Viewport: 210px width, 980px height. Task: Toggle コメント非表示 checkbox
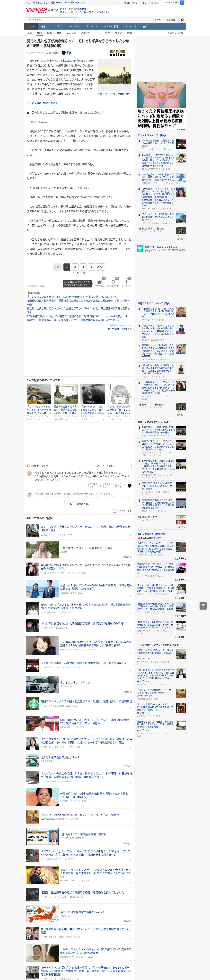click(115, 511)
